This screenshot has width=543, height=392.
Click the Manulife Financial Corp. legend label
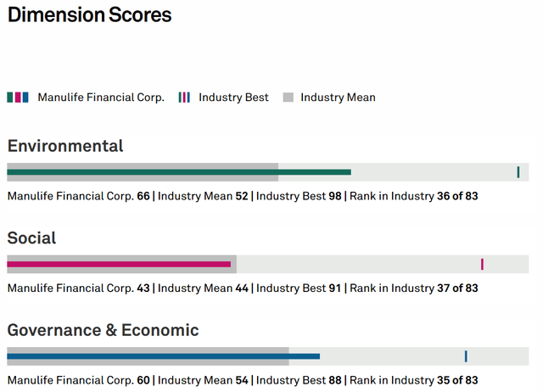click(x=101, y=98)
